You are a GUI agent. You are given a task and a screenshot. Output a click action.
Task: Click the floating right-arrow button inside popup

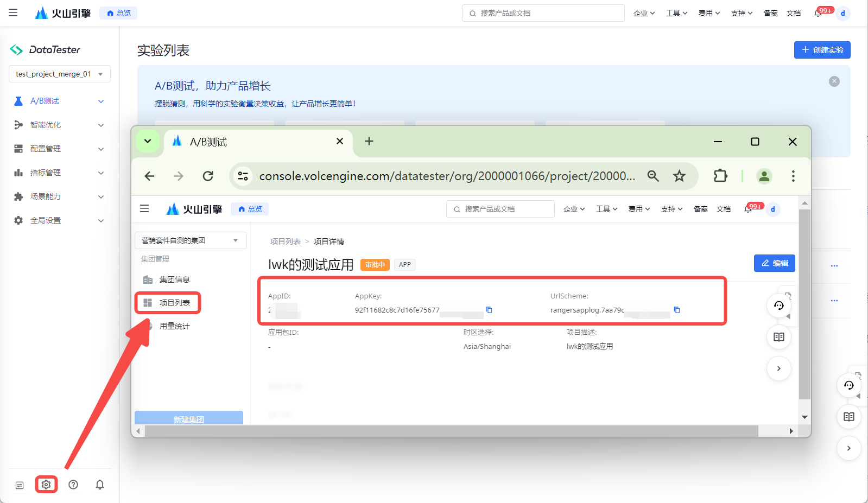tap(779, 368)
